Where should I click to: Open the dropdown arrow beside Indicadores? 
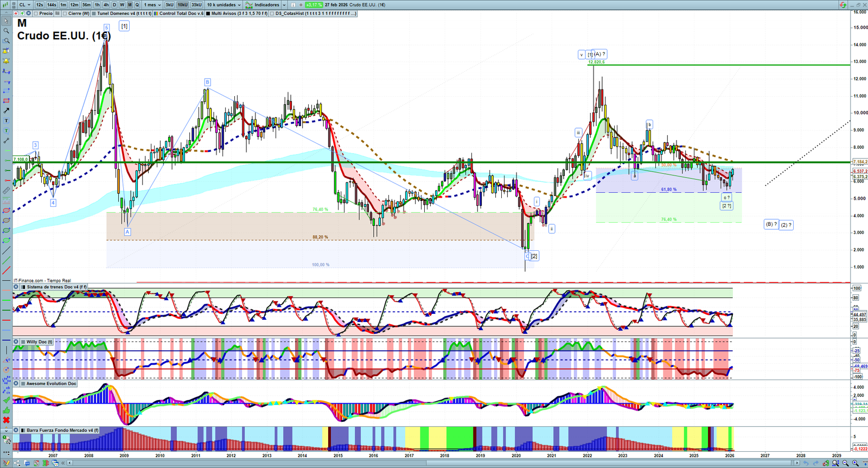(x=284, y=4)
